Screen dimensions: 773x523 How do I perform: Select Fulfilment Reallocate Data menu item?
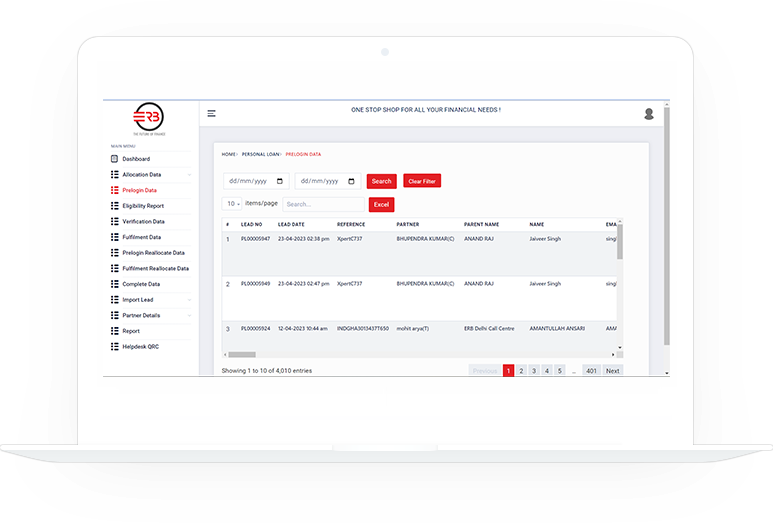155,269
